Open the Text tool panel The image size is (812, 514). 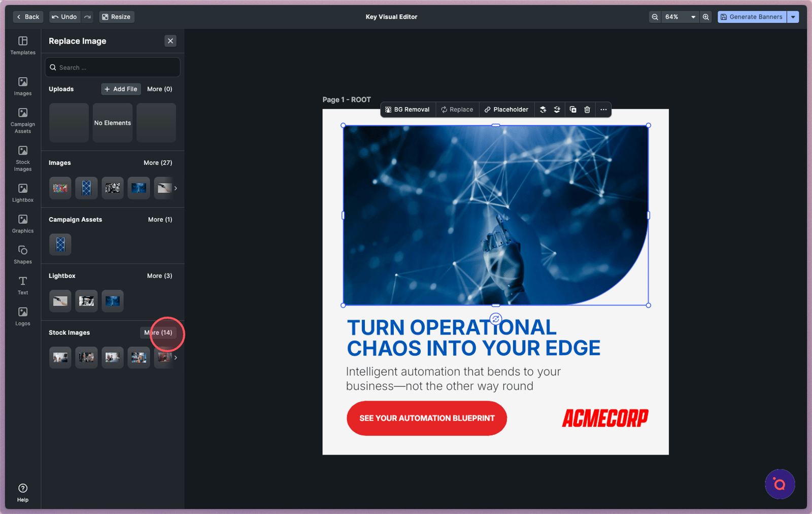pyautogui.click(x=23, y=285)
